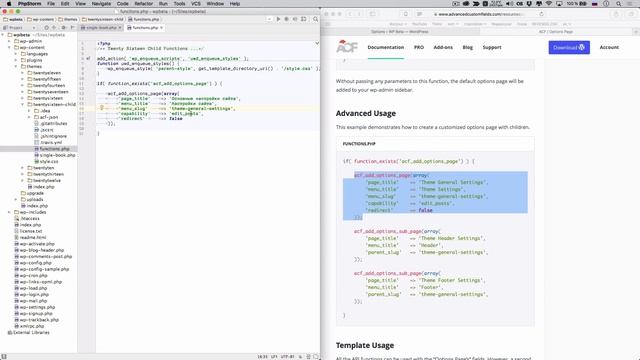Click the Apple menu icon
The width and height of the screenshot is (640, 360).
click(9, 4)
